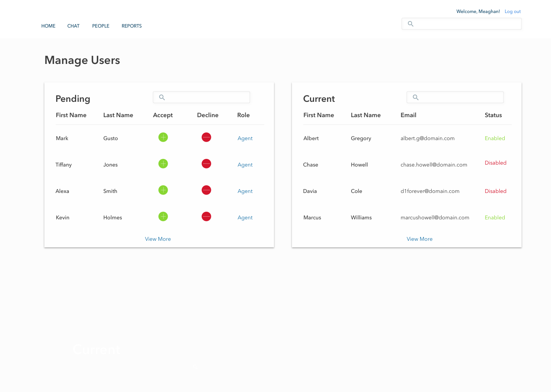Click last name Holmes
Viewport: 551px width, 392px height.
click(112, 217)
